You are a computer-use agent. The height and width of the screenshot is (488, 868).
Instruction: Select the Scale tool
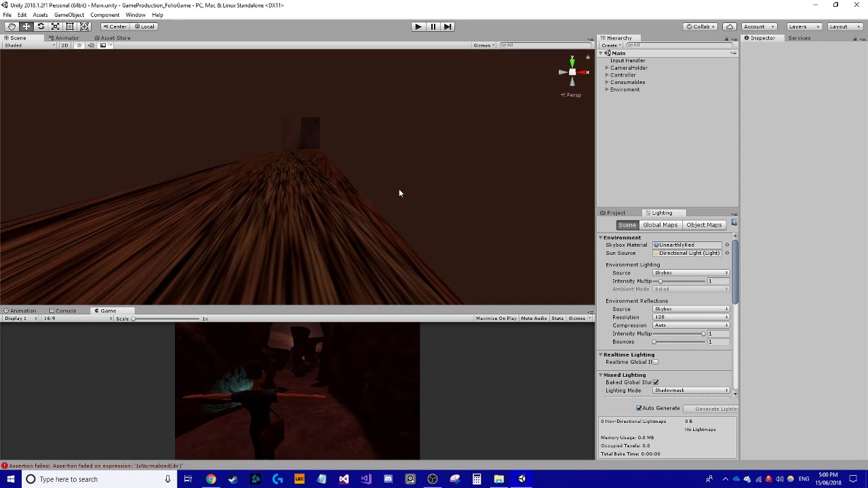pos(55,26)
